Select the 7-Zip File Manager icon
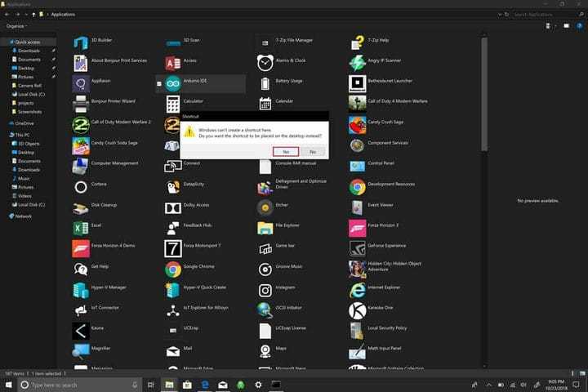 (x=265, y=42)
